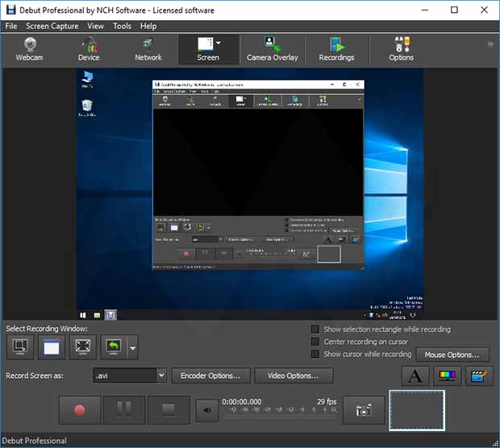Choose the select-region recording icon
Viewport: 500px width, 448px height.
click(x=20, y=347)
